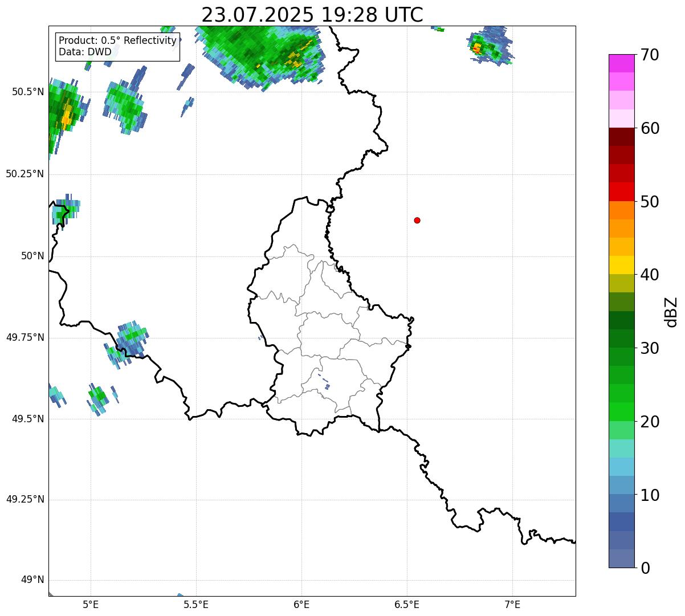Click the colorbar tick label '20'
Viewport: 685px width, 616px height.
pyautogui.click(x=650, y=422)
